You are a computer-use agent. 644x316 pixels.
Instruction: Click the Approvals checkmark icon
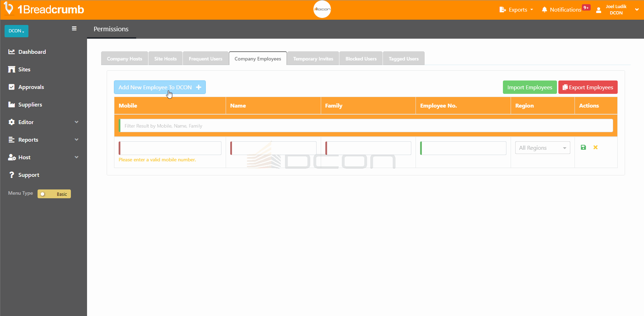(12, 87)
